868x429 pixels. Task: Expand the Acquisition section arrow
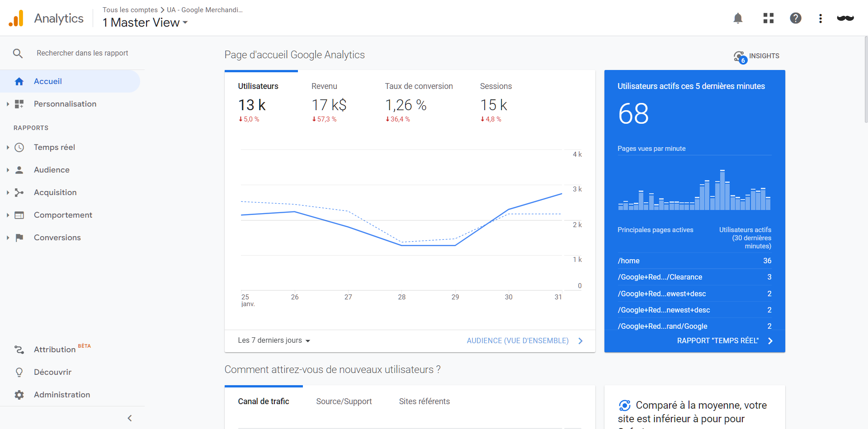pos(8,192)
